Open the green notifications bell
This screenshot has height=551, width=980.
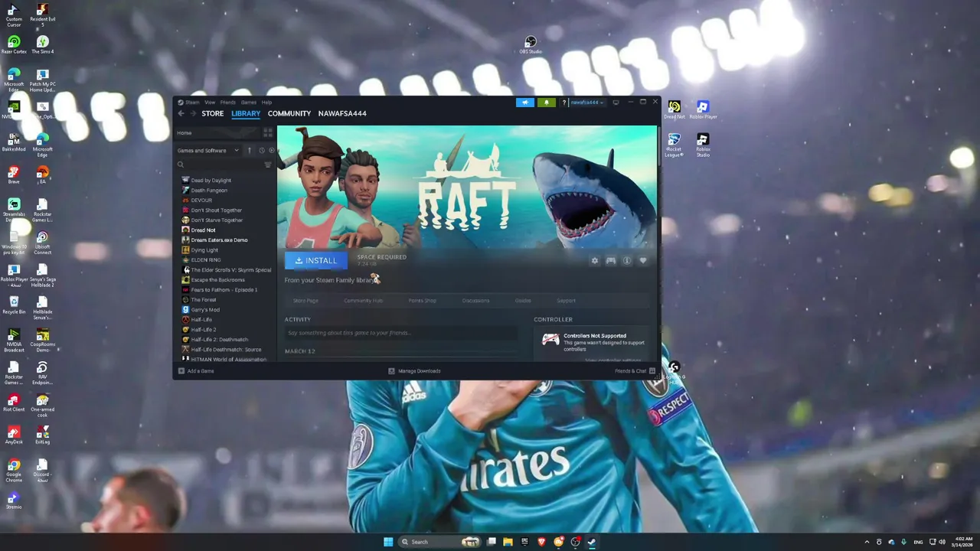tap(546, 103)
